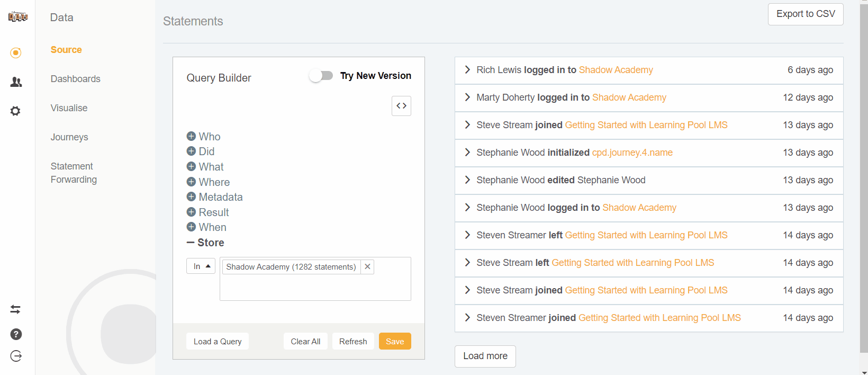Go to Statement Forwarding menu item
868x375 pixels.
pyautogui.click(x=74, y=173)
